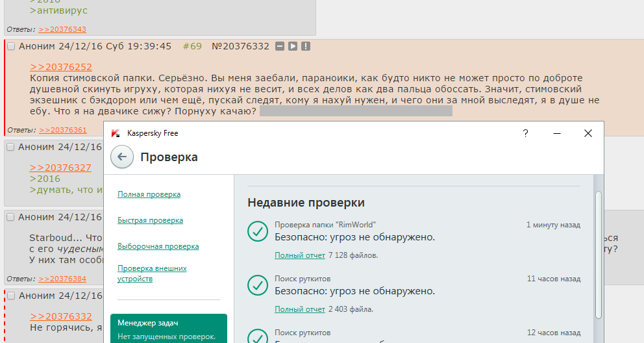Click the greyed-out spoiler bar in post #69
The width and height of the screenshot is (644, 343).
tap(356, 111)
